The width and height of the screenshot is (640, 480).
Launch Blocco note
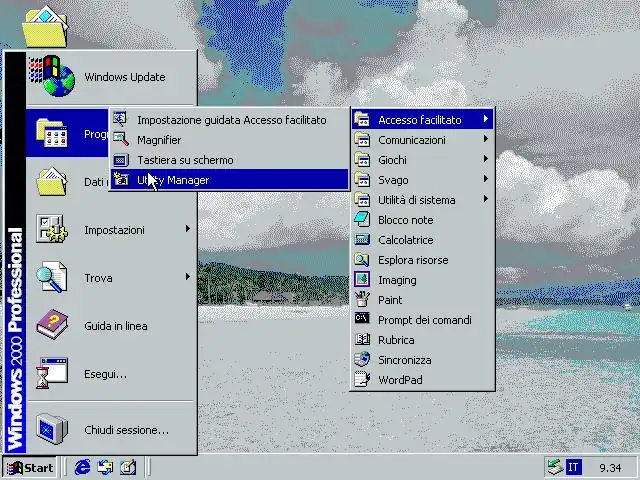(422, 220)
